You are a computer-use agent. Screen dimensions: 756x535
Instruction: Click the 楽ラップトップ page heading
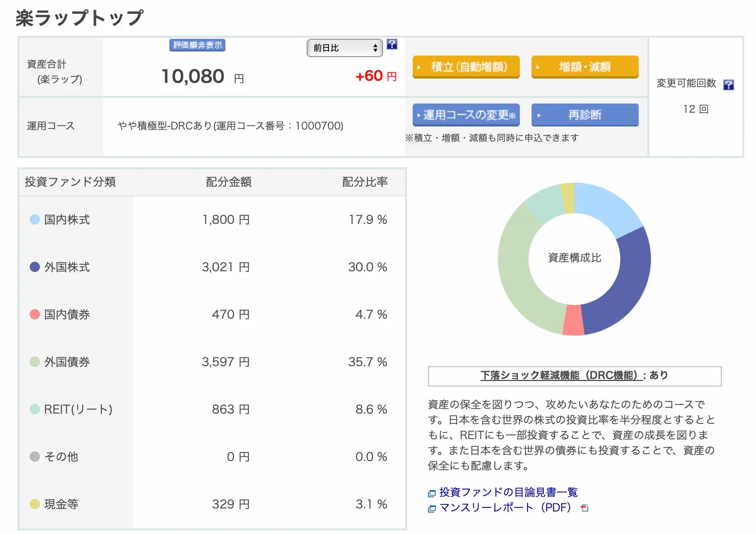tap(80, 18)
